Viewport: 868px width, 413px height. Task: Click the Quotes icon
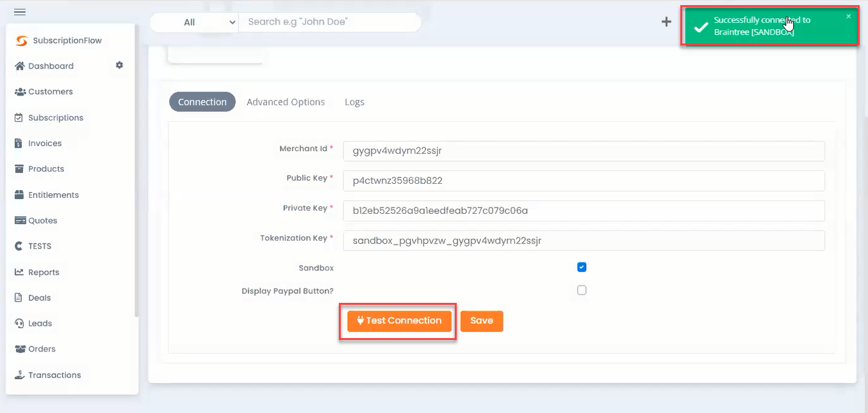tap(20, 220)
